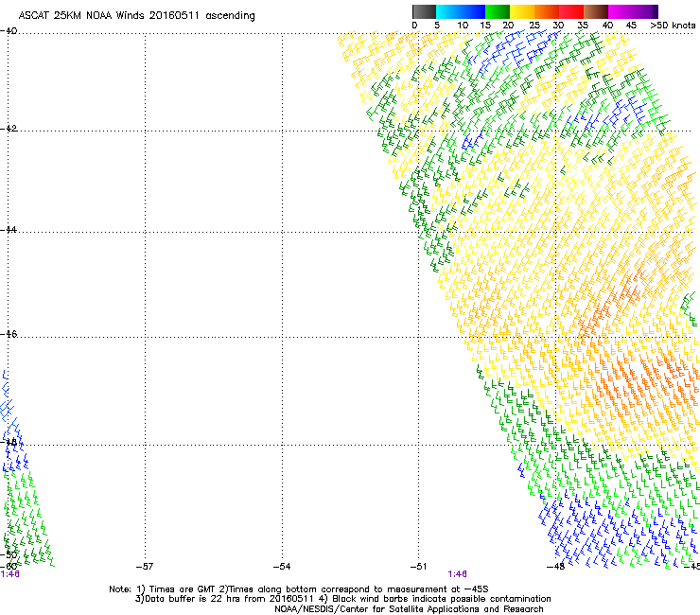Click the latitude label '-44'
700x615 pixels.
(9, 230)
